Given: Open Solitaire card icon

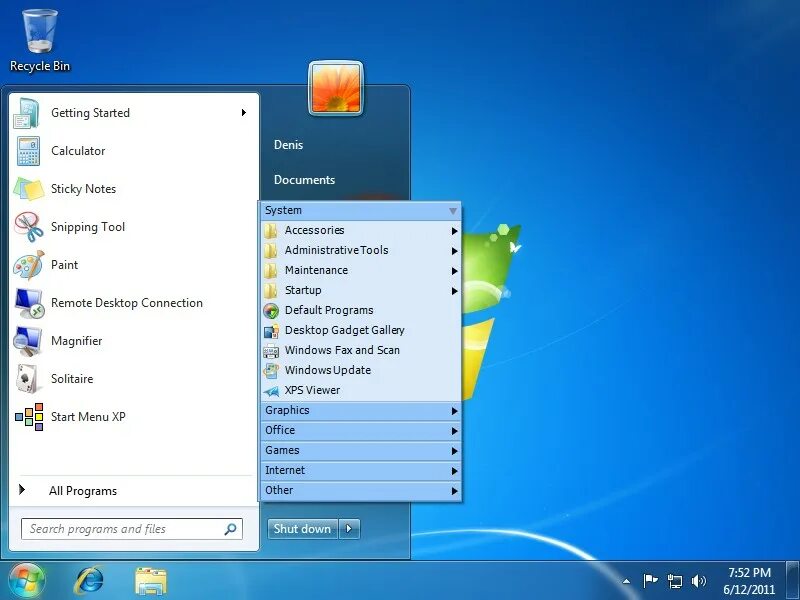Looking at the screenshot, I should 28,379.
